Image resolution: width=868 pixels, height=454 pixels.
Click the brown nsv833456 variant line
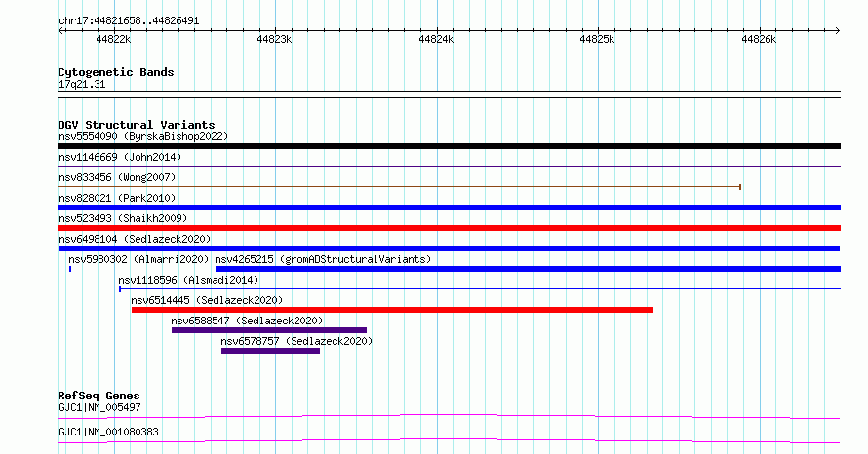click(399, 187)
